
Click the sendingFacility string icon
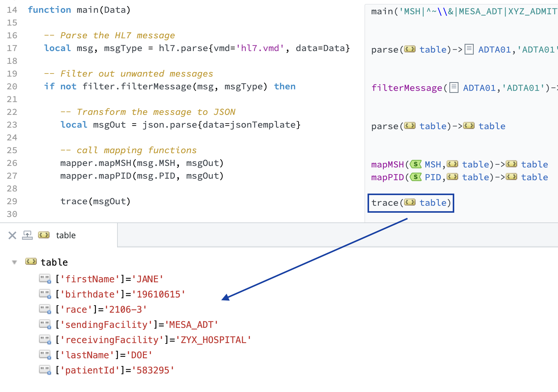click(x=45, y=325)
